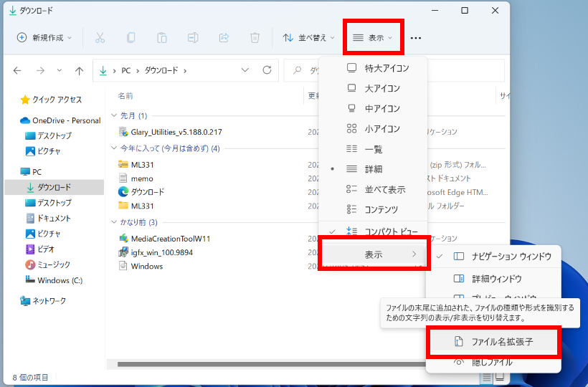Open OneDrive - Personal in sidebar
This screenshot has width=588, height=387.
(x=60, y=120)
